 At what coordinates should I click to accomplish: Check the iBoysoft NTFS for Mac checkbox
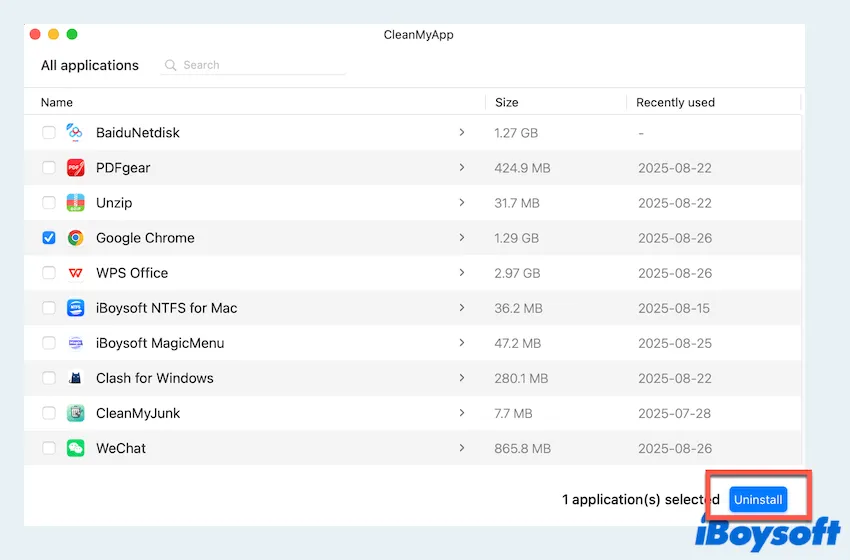point(49,308)
